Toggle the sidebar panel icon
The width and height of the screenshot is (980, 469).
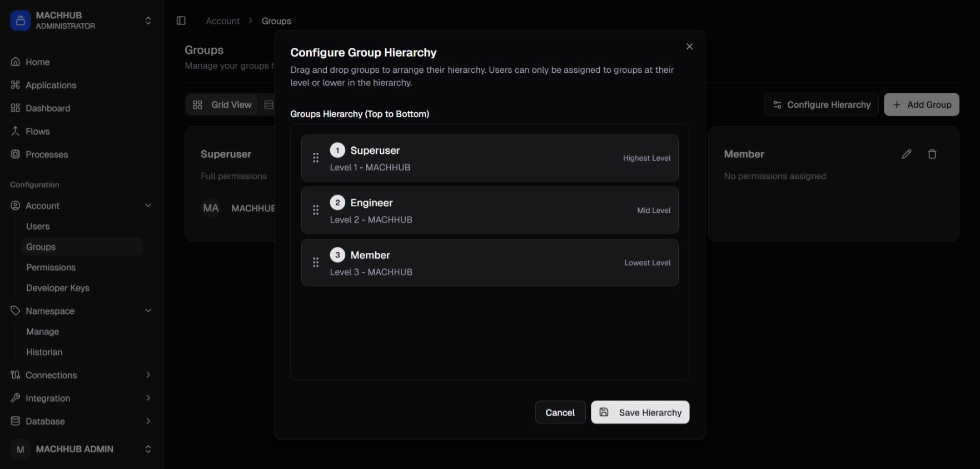pos(181,21)
